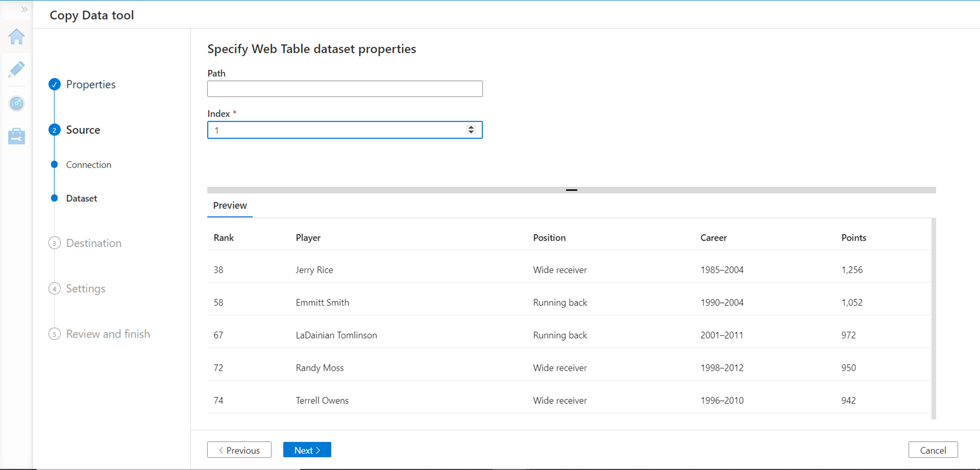Viewport: 980px width, 470px height.
Task: Select the Connection sub-step
Action: [88, 165]
